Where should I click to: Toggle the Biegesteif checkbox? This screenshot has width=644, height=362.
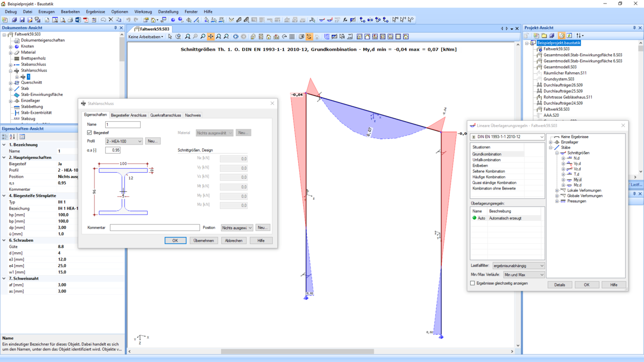[x=89, y=133]
